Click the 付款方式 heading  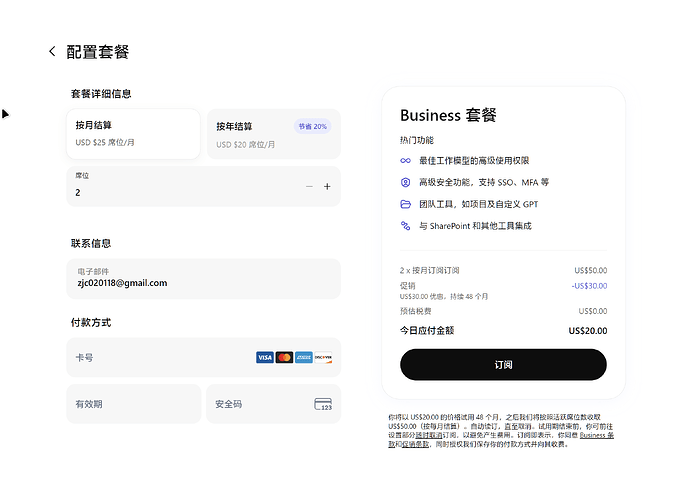click(x=91, y=322)
